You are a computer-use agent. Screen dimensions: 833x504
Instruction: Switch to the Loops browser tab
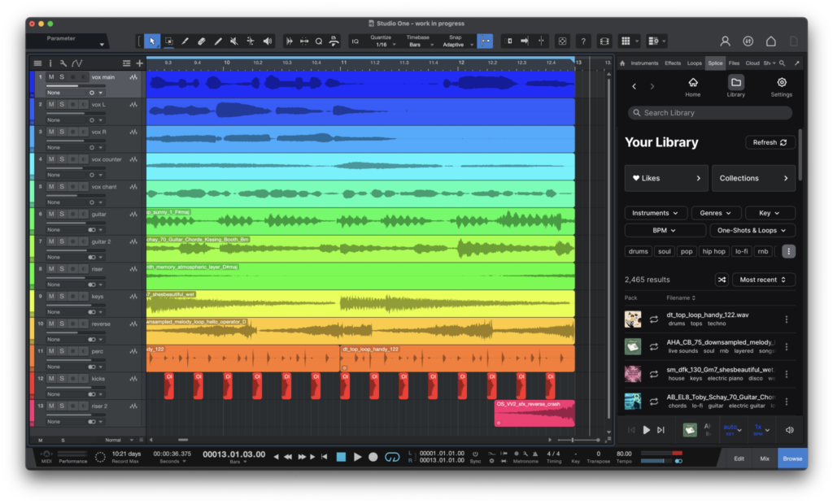click(x=694, y=63)
